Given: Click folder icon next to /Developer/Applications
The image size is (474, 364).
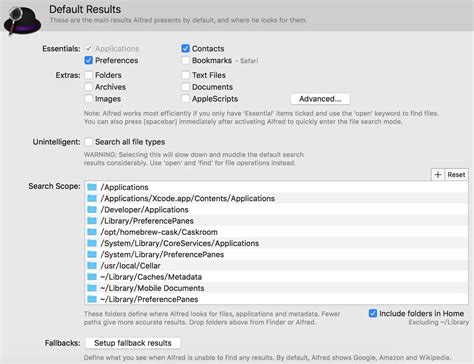Looking at the screenshot, I should pyautogui.click(x=92, y=210).
